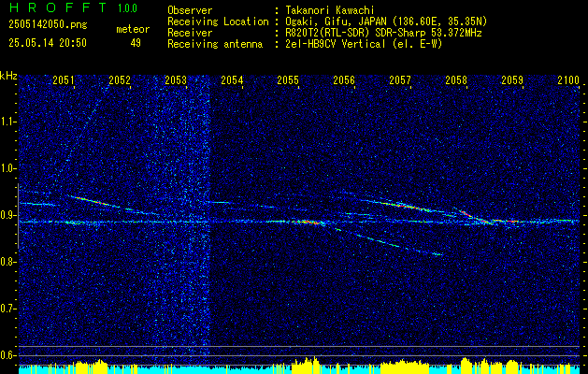Click observer name Takanori Kawachi
The width and height of the screenshot is (588, 374).
click(x=330, y=10)
